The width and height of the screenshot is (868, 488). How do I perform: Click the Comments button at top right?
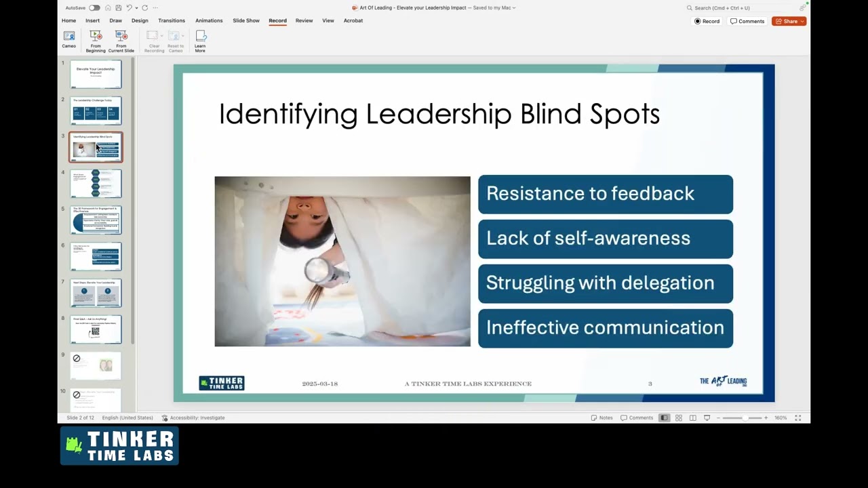(x=747, y=21)
